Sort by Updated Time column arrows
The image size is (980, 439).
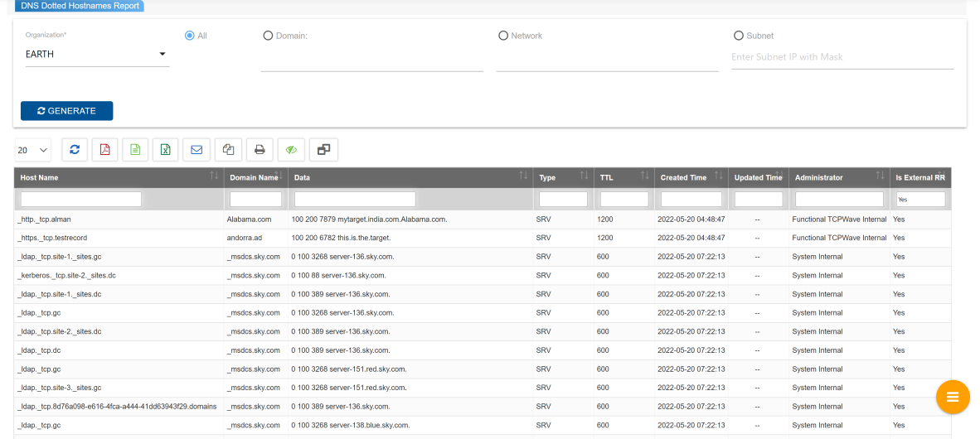click(x=780, y=176)
